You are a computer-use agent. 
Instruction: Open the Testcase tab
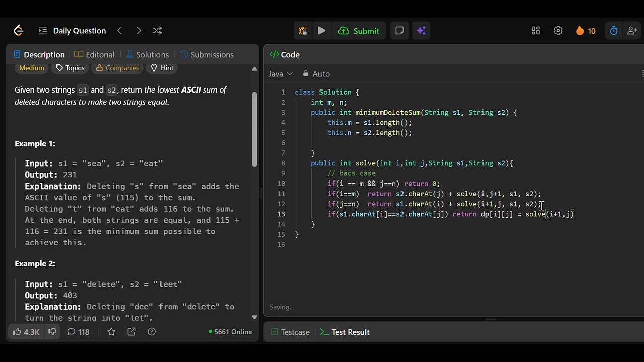click(290, 332)
